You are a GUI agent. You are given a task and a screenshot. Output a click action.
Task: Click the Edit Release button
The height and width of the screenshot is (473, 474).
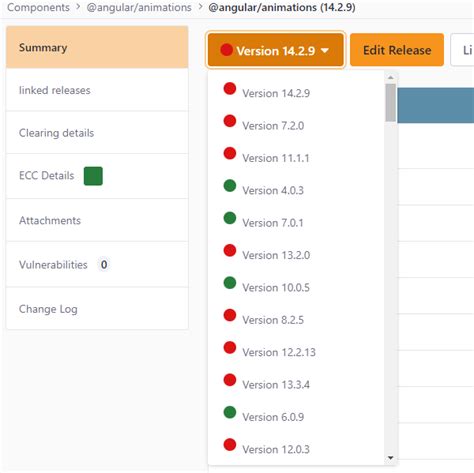(397, 50)
